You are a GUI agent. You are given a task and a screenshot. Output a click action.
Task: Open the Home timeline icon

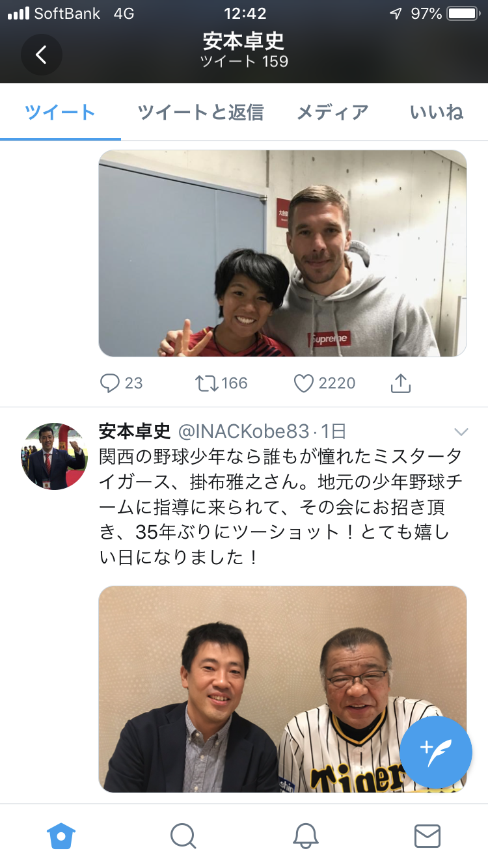(x=61, y=835)
